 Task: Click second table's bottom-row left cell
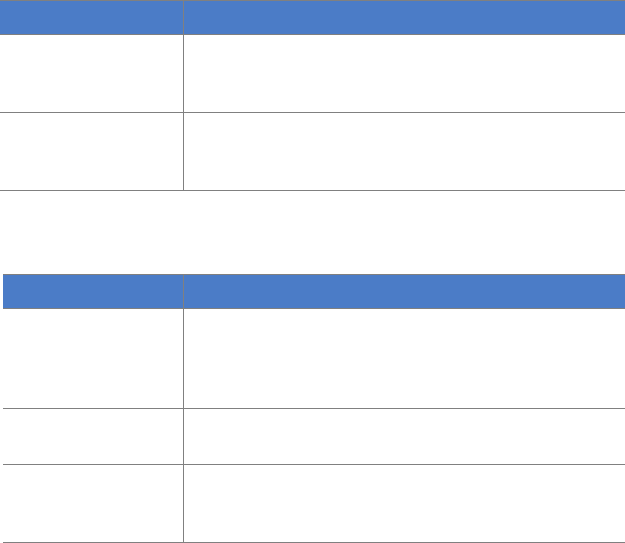point(93,503)
